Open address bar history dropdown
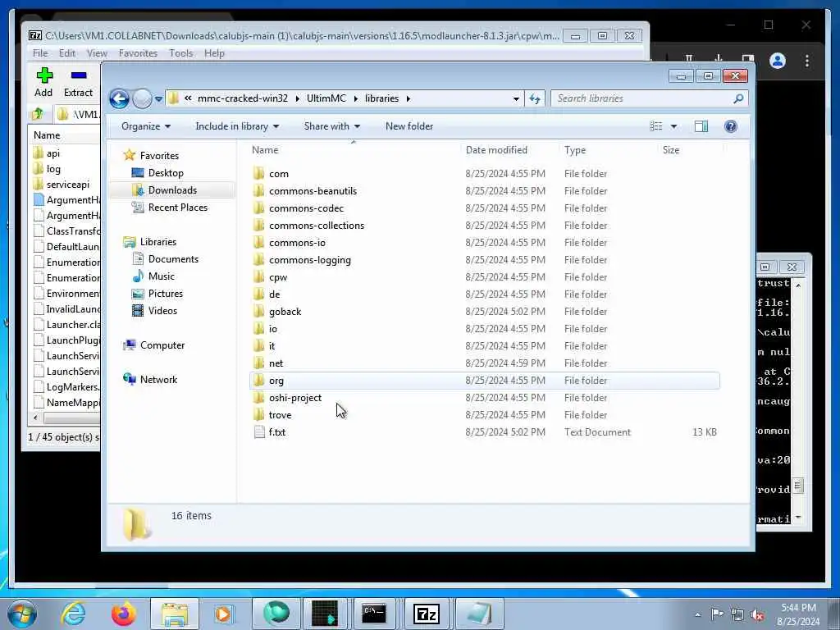The height and width of the screenshot is (630, 840). click(x=516, y=98)
